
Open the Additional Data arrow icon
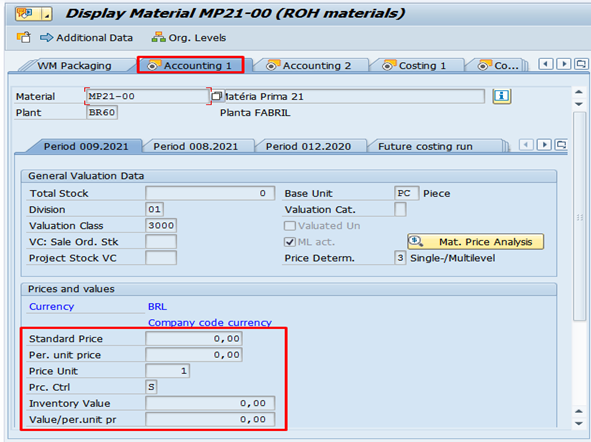click(46, 38)
